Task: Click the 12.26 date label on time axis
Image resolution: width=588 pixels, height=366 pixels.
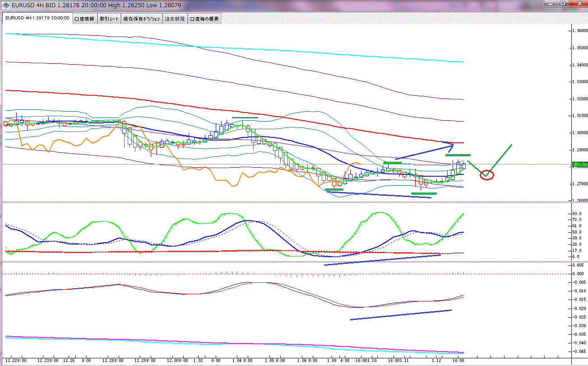Action: click(x=69, y=361)
